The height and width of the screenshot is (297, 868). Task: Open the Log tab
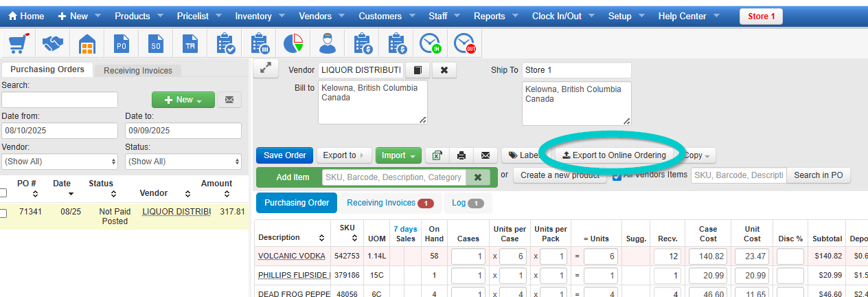click(467, 203)
